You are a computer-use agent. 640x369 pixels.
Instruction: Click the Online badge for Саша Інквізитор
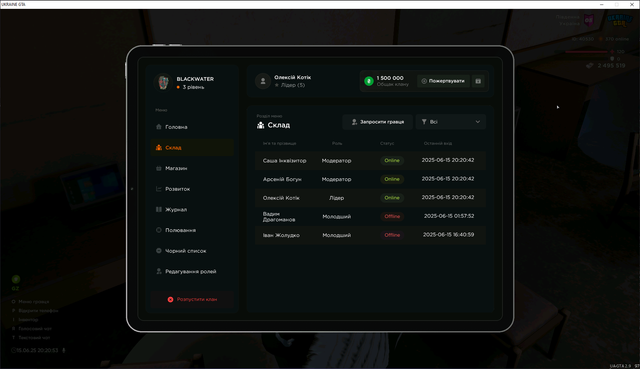pos(392,160)
